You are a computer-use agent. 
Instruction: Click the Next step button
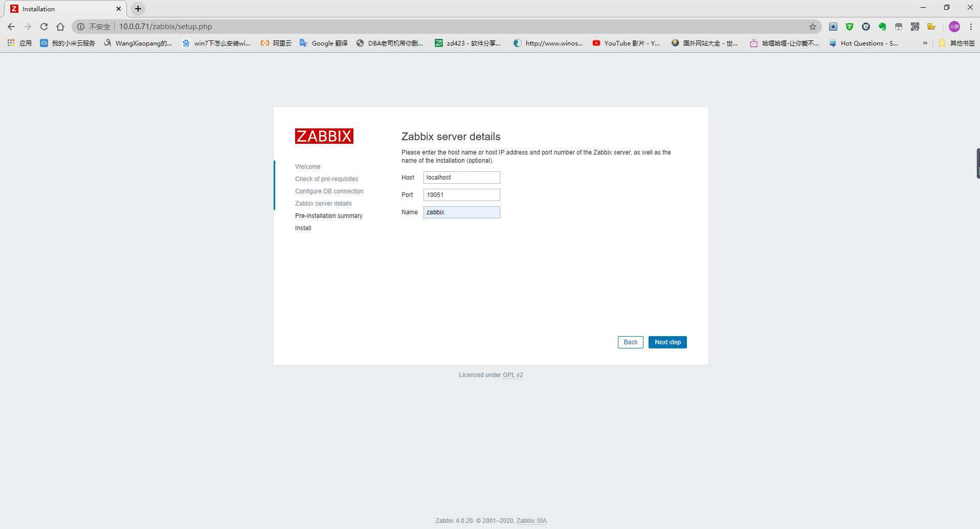(x=667, y=342)
